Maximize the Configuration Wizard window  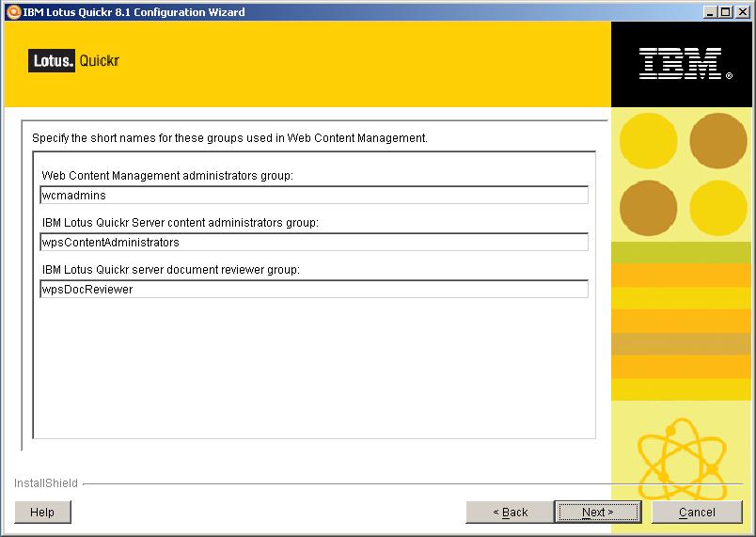point(725,12)
